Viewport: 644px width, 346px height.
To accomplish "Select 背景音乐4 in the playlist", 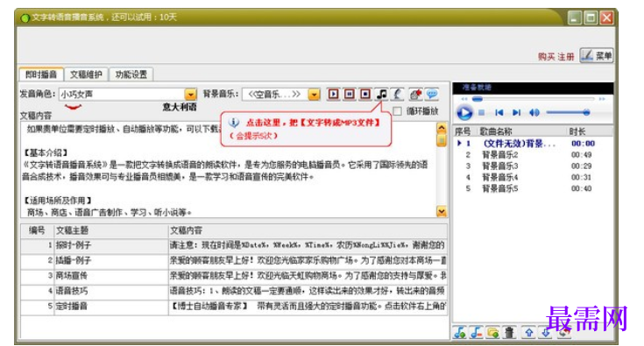I will coord(533,177).
